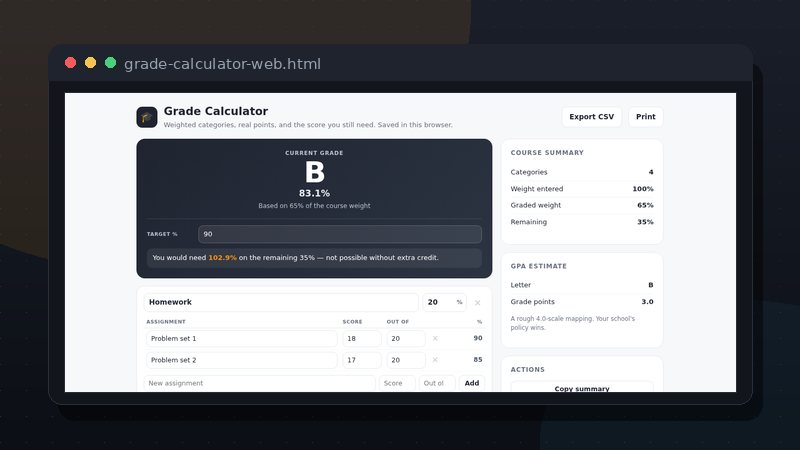Screen dimensions: 800x450
Task: Click the COURSE SUMMARY panel heading
Action: [547, 153]
